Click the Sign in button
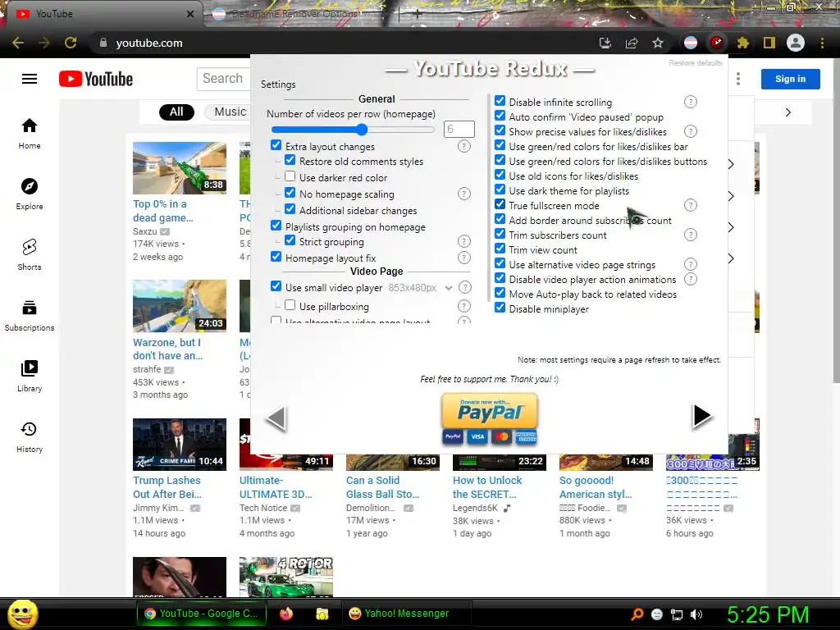The image size is (840, 630). (790, 79)
